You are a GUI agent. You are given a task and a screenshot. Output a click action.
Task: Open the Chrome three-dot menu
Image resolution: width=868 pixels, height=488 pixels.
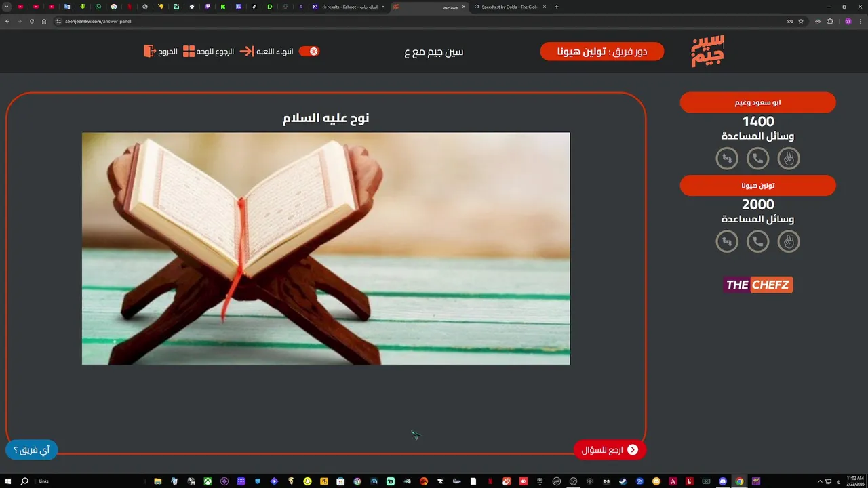coord(861,21)
